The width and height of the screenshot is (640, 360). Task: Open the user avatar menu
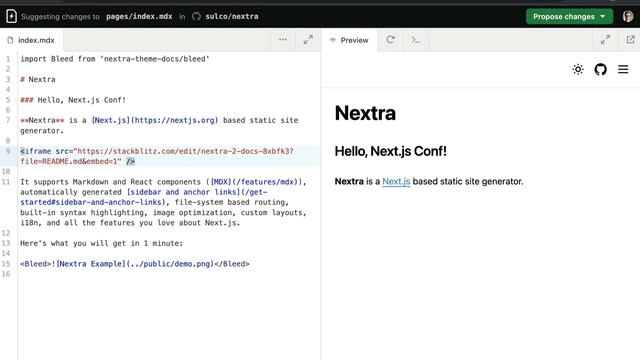(x=628, y=16)
